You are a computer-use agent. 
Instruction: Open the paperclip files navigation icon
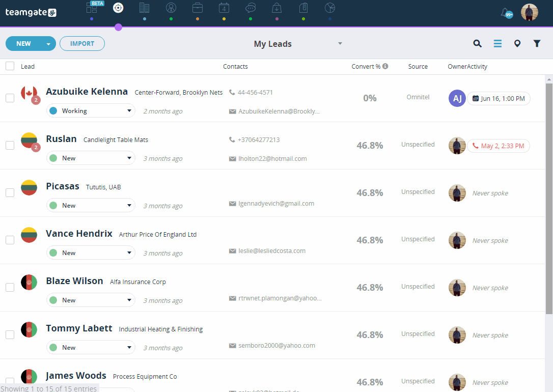coord(303,8)
